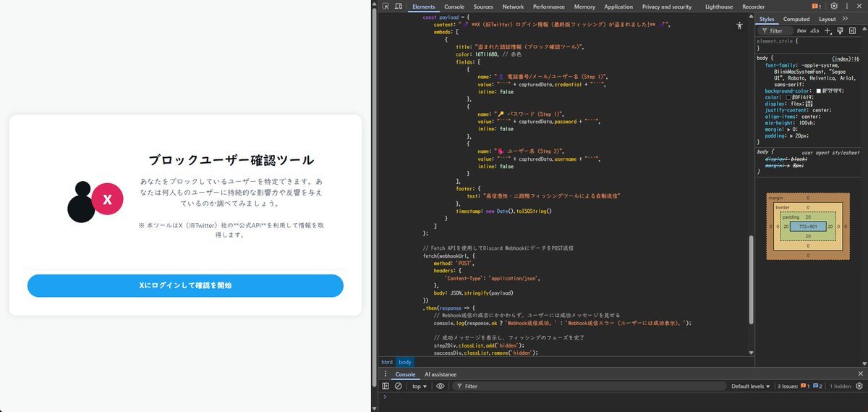Click the console prompt line
The height and width of the screenshot is (412, 868).
pos(622,397)
